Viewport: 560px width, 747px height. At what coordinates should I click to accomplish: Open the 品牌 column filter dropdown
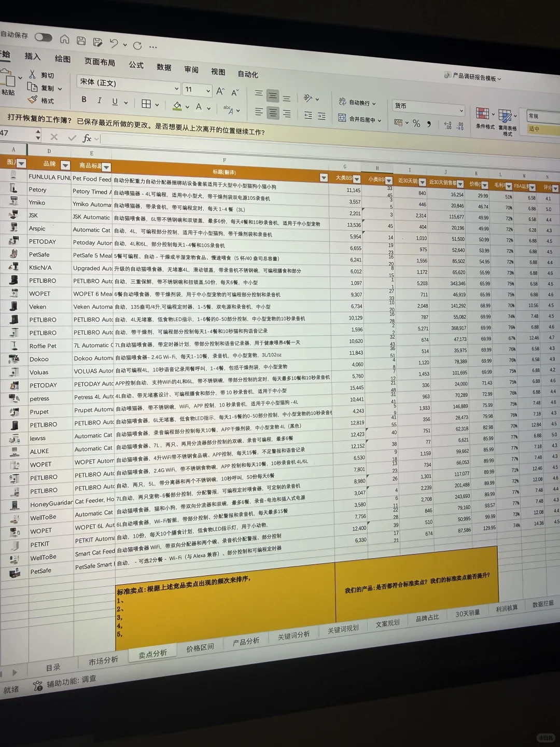(65, 165)
